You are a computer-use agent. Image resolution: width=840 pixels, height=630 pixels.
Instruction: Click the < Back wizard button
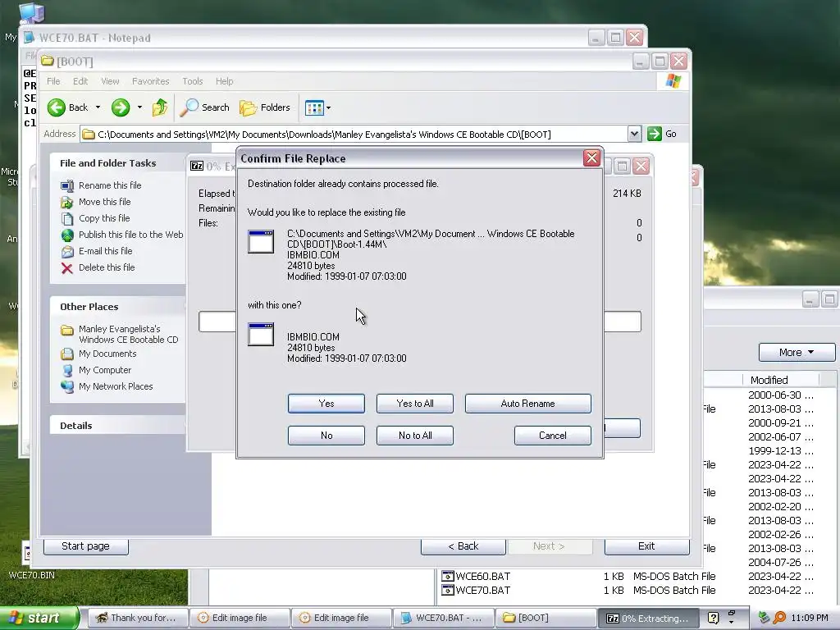pyautogui.click(x=463, y=546)
